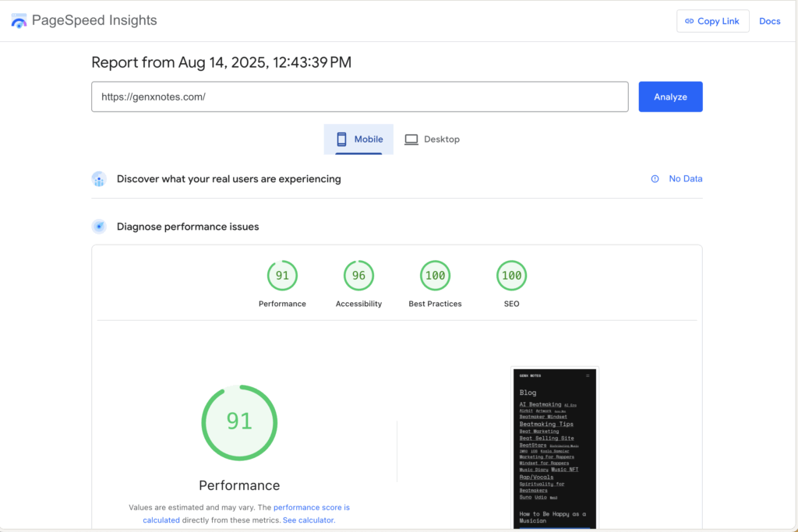Jump to the SEO score gauge 100
798x532 pixels.
coord(511,275)
